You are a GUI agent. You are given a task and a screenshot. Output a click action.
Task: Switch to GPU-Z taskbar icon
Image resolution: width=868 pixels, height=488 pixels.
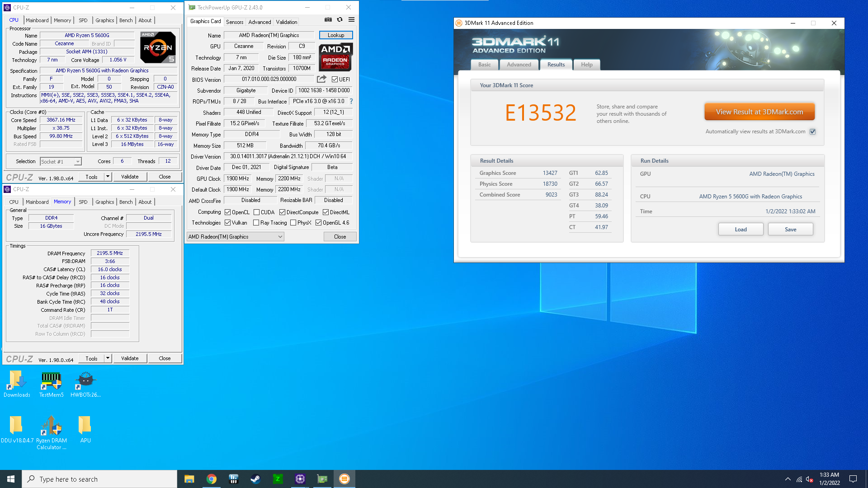(322, 479)
